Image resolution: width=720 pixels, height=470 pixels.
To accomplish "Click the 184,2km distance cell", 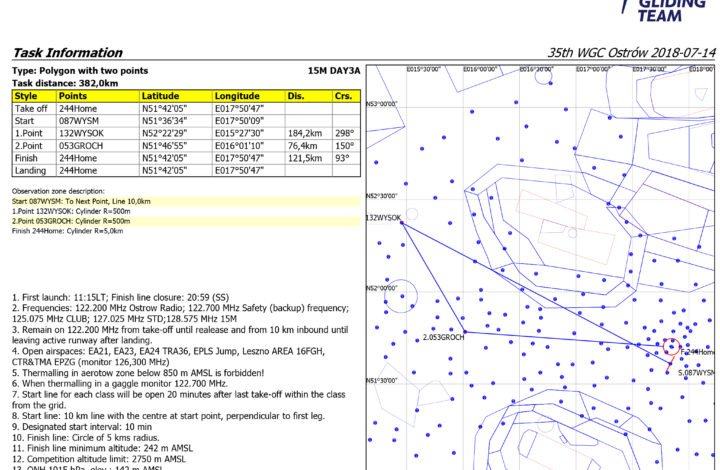I will click(x=304, y=133).
